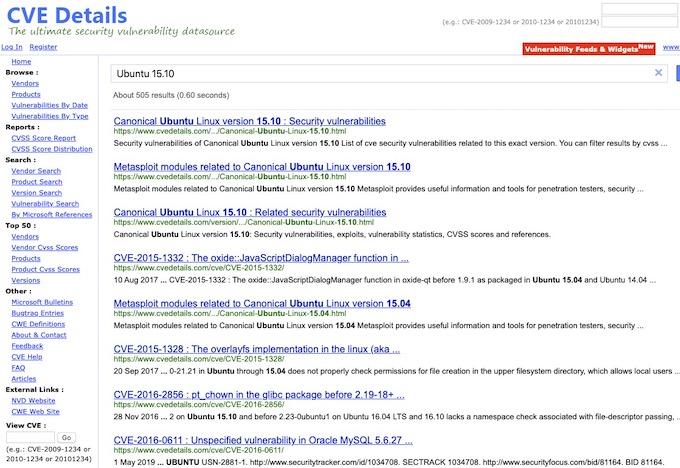Click the www link at top right
Screen dimensions: 680x468
tap(671, 47)
